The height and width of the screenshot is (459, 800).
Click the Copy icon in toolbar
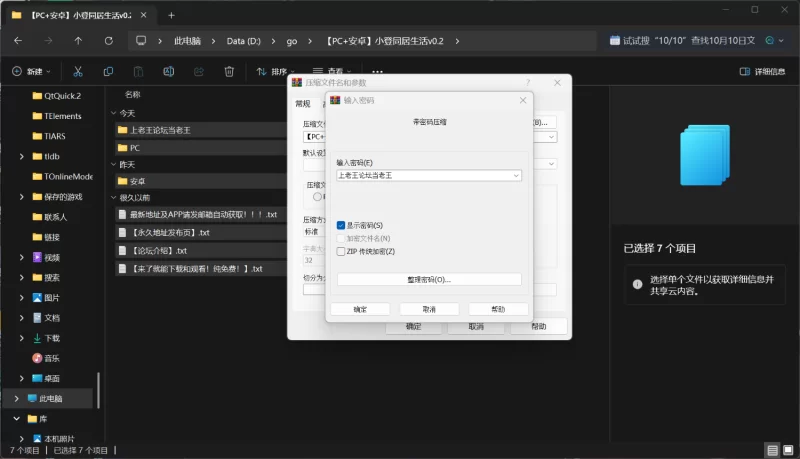(x=108, y=71)
